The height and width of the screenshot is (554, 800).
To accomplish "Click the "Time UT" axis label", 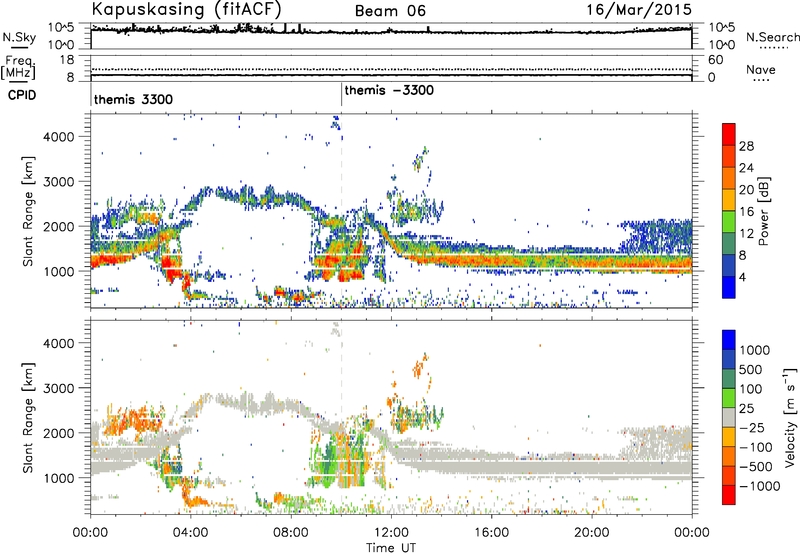I will 391,548.
